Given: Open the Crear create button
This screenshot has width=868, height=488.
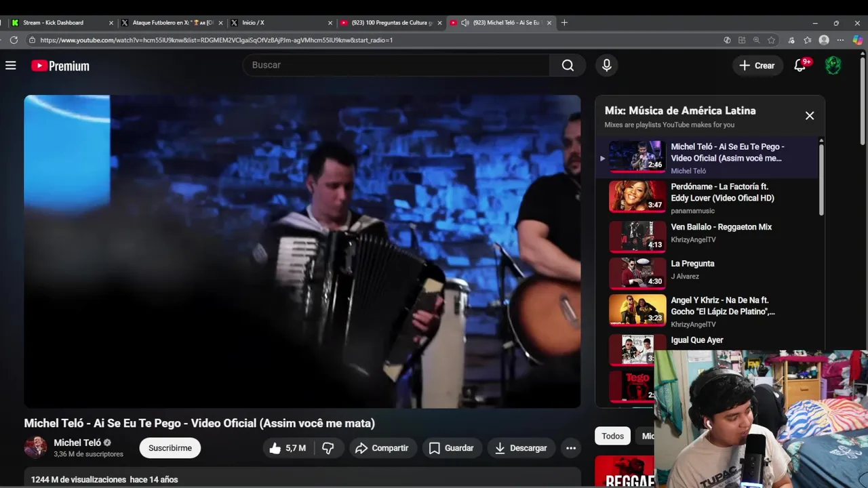Looking at the screenshot, I should 757,65.
